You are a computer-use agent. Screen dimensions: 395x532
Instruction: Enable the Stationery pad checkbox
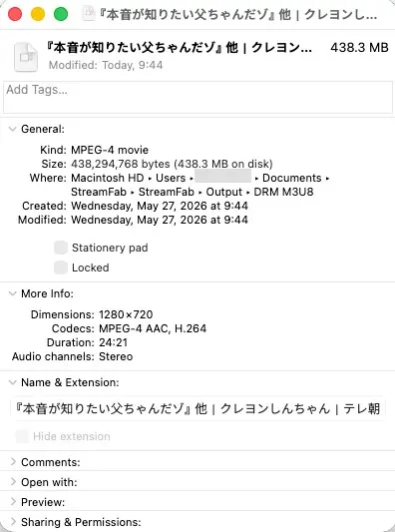point(61,248)
